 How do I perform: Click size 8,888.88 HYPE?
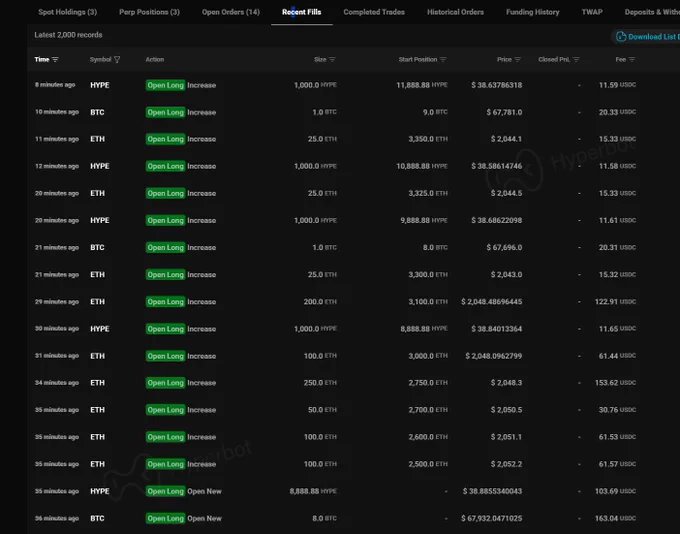(313, 491)
